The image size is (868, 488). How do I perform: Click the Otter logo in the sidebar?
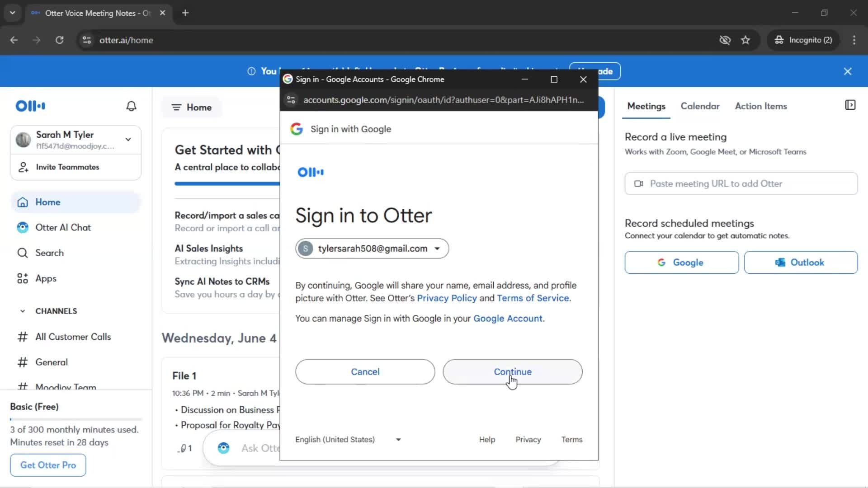click(30, 106)
